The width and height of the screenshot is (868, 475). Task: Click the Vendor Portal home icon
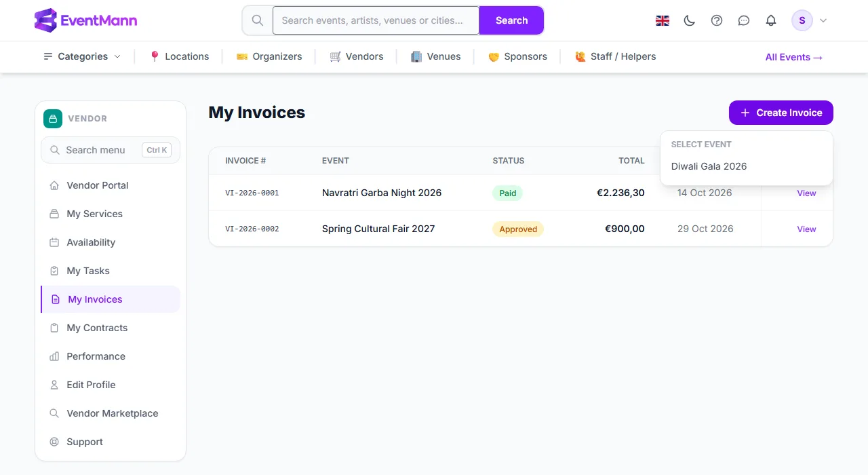pos(54,185)
